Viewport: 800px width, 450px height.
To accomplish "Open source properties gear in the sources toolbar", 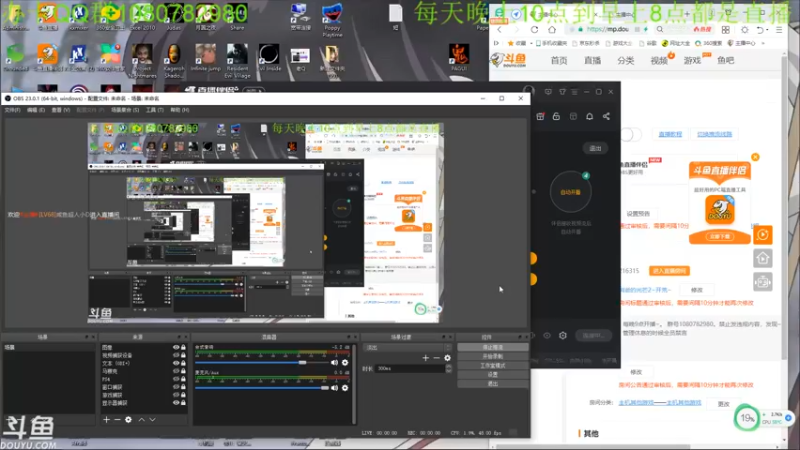I will click(129, 419).
